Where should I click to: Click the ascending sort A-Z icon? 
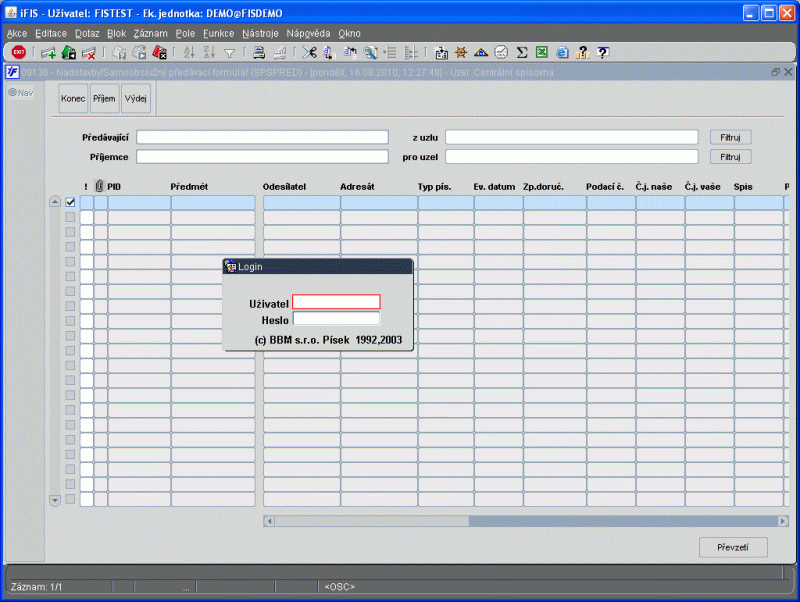[x=189, y=52]
